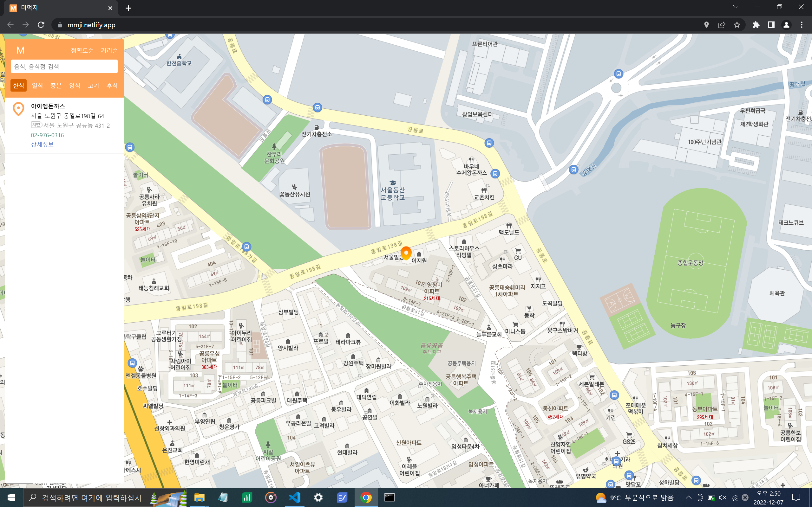
Task: Focus the 음식, 음식점 검색 field
Action: tap(64, 67)
